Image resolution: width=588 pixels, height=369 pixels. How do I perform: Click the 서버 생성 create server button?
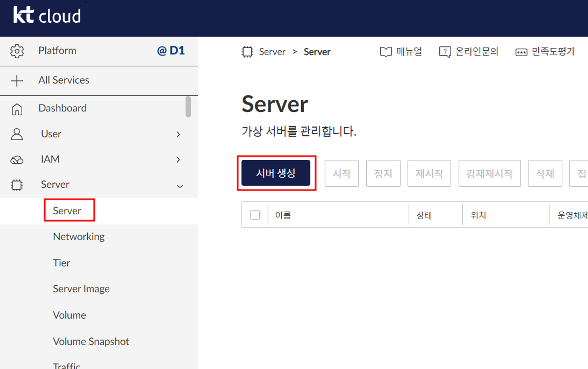(x=276, y=173)
